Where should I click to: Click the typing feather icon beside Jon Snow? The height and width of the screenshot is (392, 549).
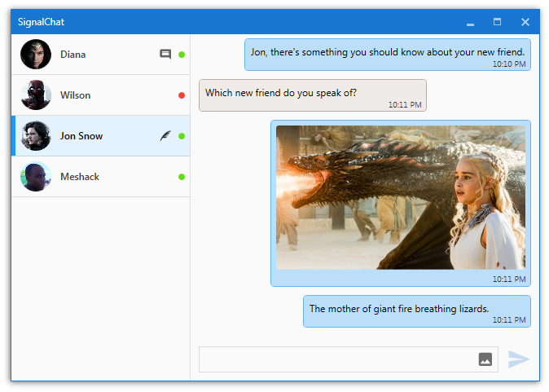(x=165, y=135)
